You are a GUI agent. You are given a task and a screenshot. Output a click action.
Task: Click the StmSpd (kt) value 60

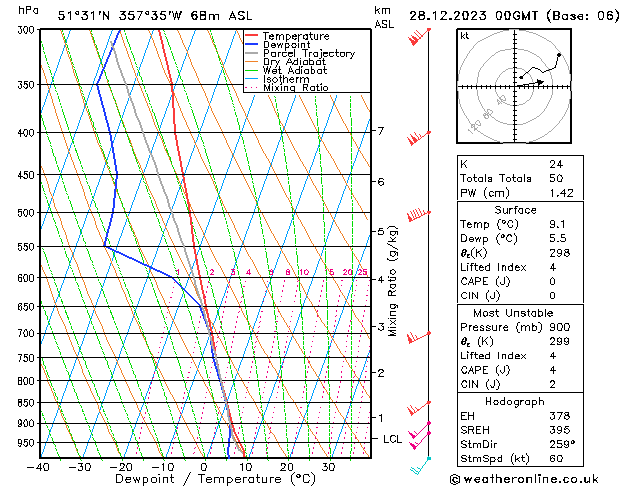(x=556, y=459)
